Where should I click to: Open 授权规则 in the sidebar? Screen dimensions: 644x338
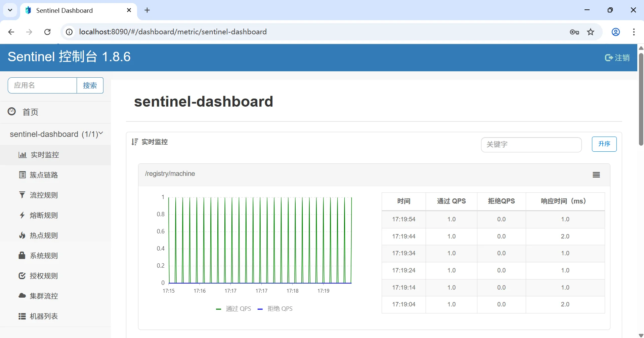point(55,276)
